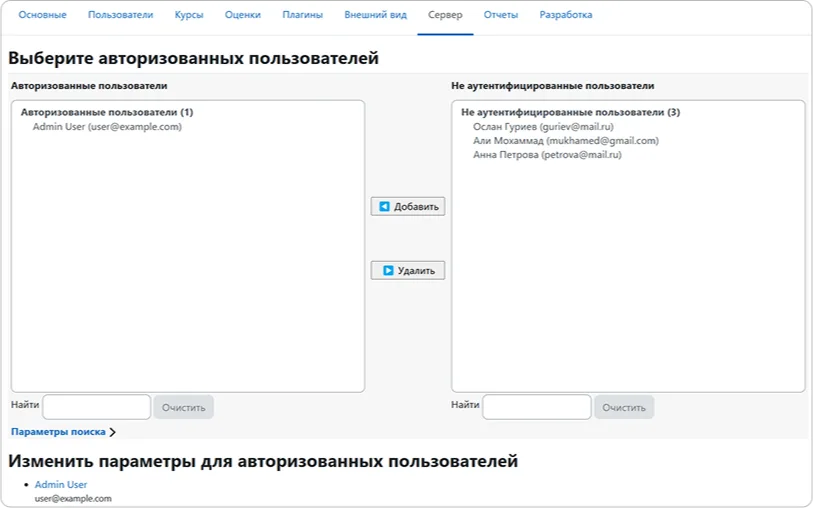
Task: Go to the Разработка tab
Action: (x=566, y=16)
